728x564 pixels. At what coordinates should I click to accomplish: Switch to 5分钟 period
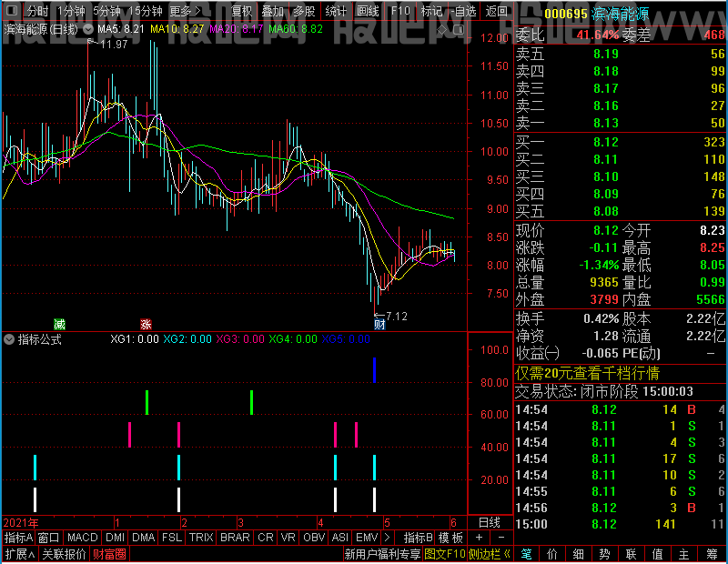[106, 11]
